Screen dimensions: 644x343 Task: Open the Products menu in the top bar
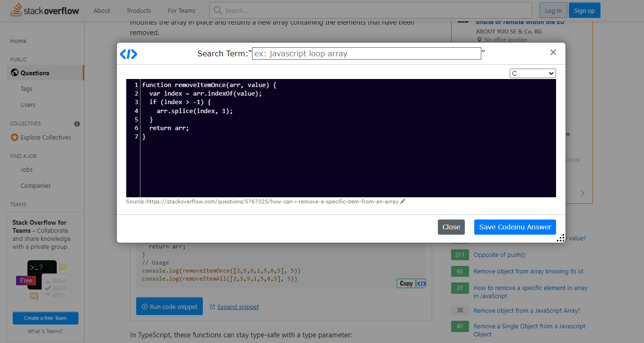(139, 10)
